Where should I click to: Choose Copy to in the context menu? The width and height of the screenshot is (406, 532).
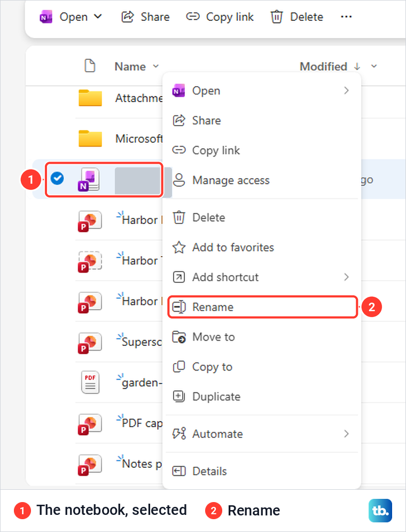point(261,367)
